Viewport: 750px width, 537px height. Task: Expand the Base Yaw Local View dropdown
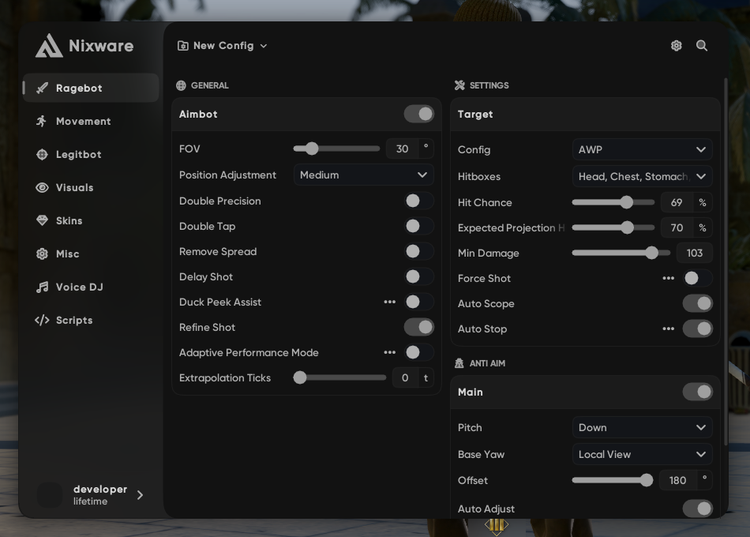(x=642, y=454)
